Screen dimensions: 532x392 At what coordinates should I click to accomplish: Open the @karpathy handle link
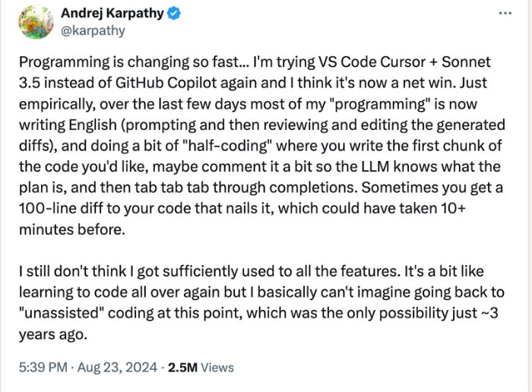pyautogui.click(x=93, y=30)
